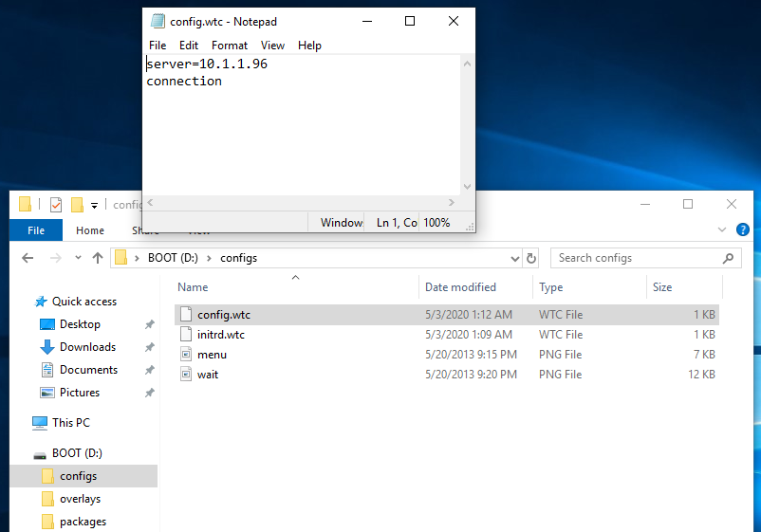Image resolution: width=761 pixels, height=532 pixels.
Task: Click the Back navigation arrow
Action: [x=28, y=258]
